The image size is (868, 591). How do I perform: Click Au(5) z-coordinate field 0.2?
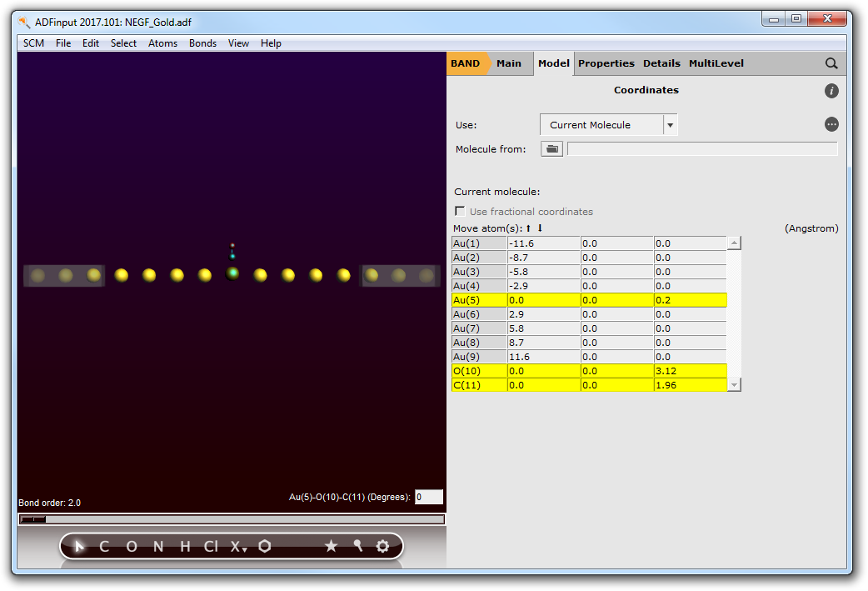point(690,300)
